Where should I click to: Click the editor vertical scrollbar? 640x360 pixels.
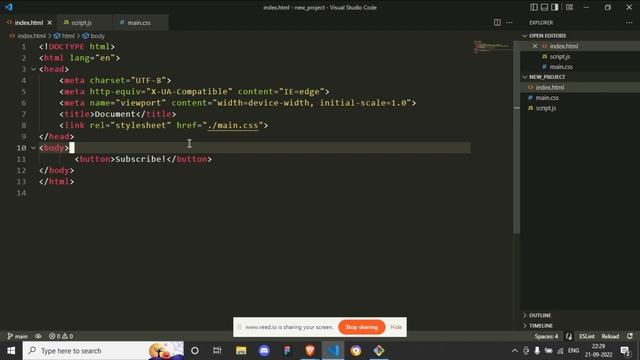point(517,137)
